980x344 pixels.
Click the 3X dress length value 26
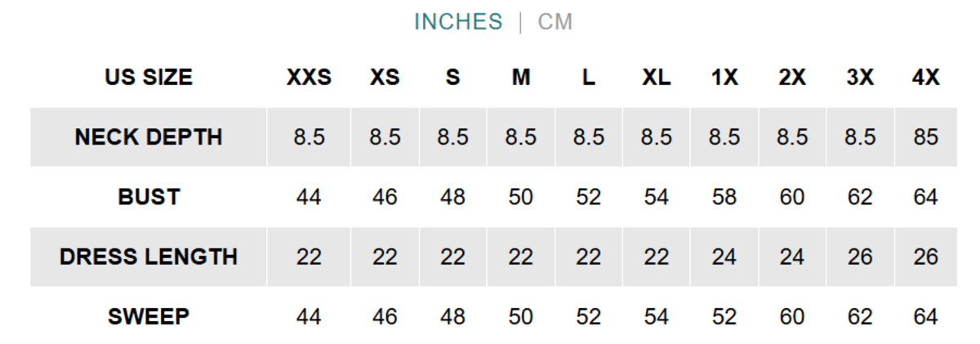(860, 257)
